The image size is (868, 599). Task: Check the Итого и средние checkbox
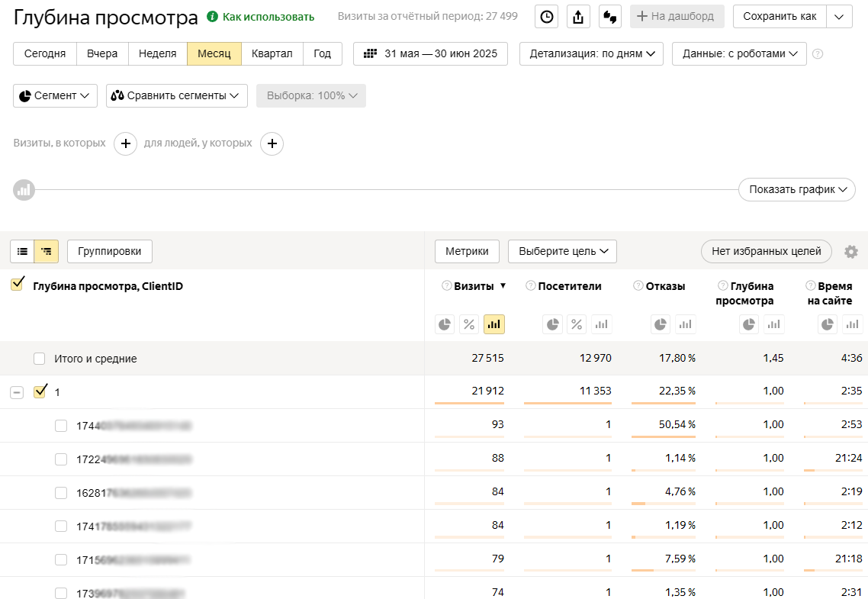(40, 359)
